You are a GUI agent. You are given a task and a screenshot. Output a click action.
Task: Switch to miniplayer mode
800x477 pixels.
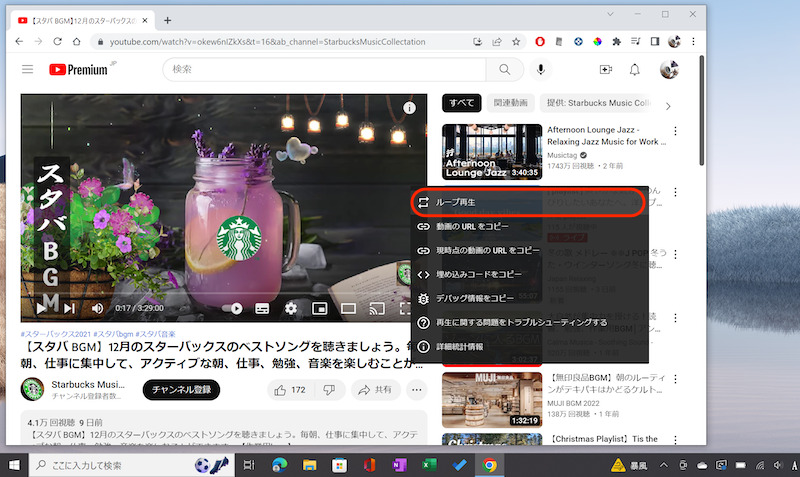320,308
